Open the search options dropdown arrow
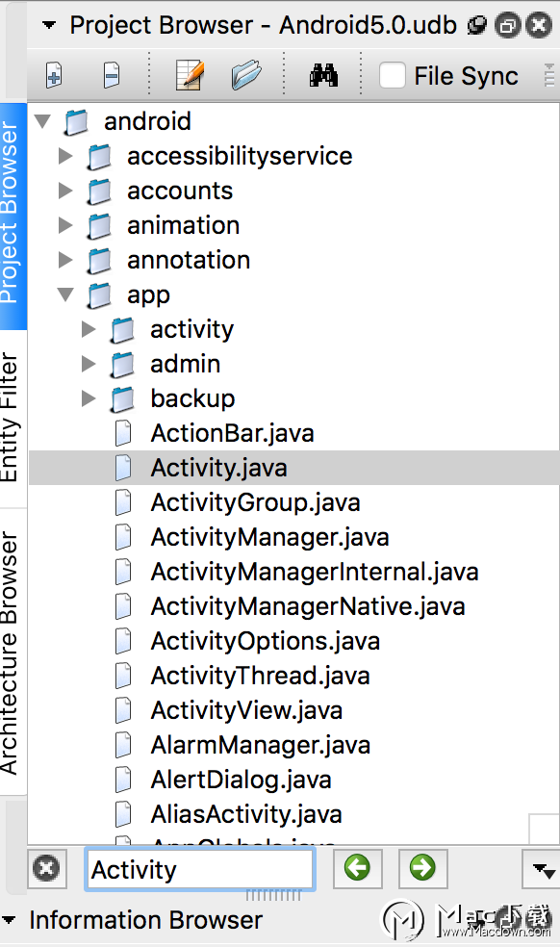The height and width of the screenshot is (947, 560). [x=542, y=869]
